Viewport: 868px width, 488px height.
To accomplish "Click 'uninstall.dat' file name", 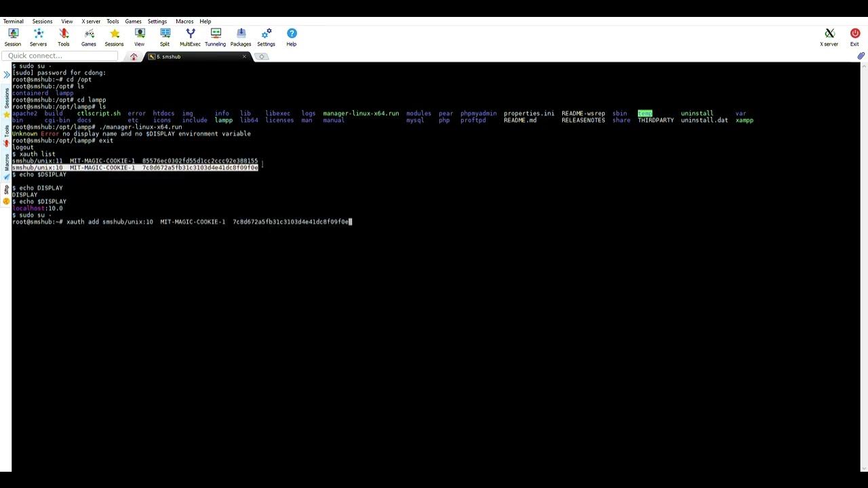I will (705, 120).
